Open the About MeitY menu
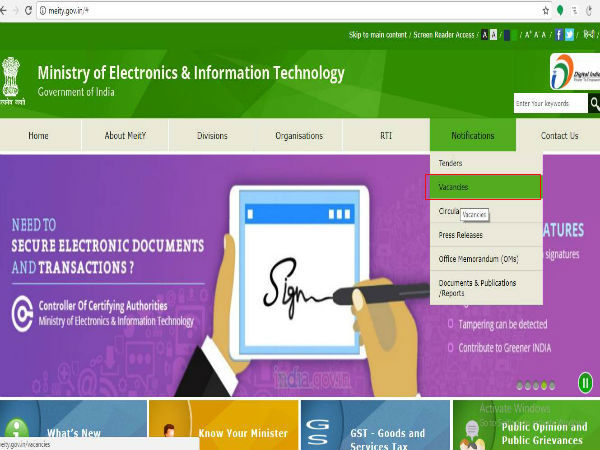 coord(125,135)
